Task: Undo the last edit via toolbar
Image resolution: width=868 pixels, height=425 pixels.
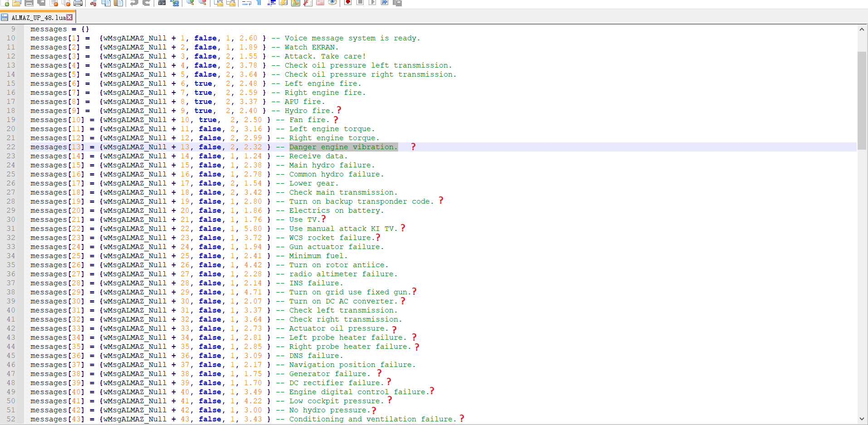Action: pyautogui.click(x=134, y=3)
